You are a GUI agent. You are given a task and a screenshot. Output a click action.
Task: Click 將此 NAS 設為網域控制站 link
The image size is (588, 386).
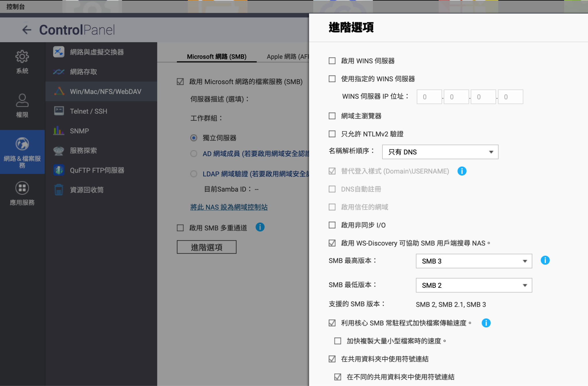tap(229, 207)
